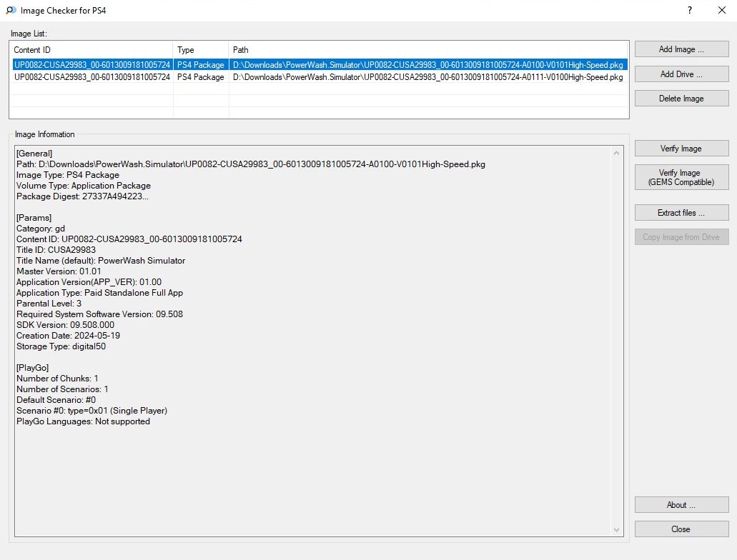Click the Delete Image button
Image resolution: width=737 pixels, height=560 pixels.
681,99
